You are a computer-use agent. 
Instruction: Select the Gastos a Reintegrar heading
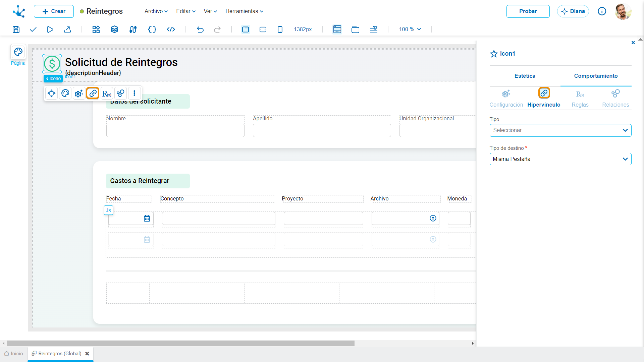coord(140,181)
